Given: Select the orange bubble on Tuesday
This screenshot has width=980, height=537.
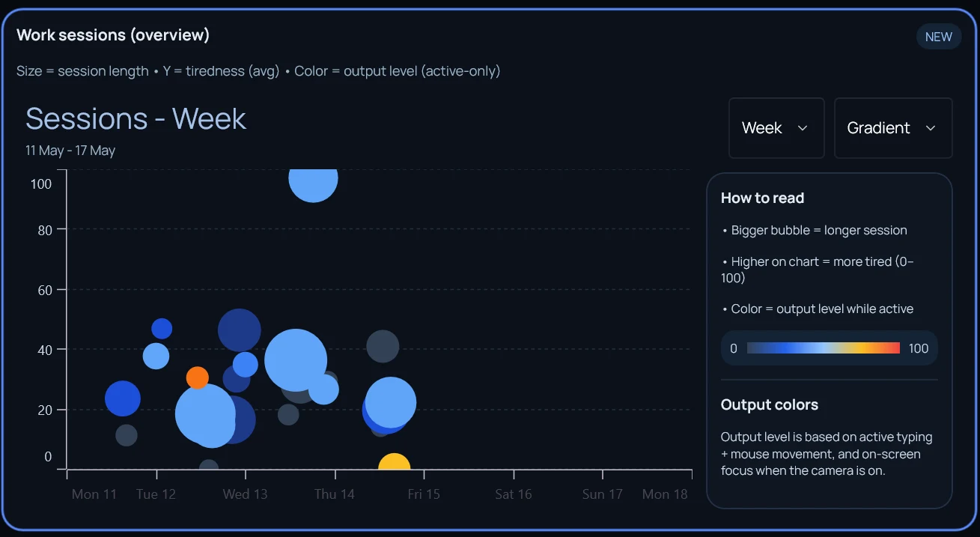Looking at the screenshot, I should 197,377.
